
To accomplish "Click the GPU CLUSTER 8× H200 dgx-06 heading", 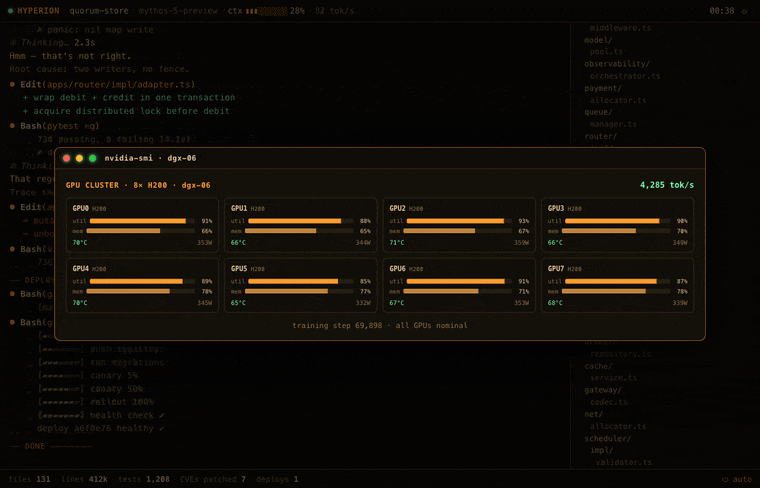I will click(x=138, y=185).
